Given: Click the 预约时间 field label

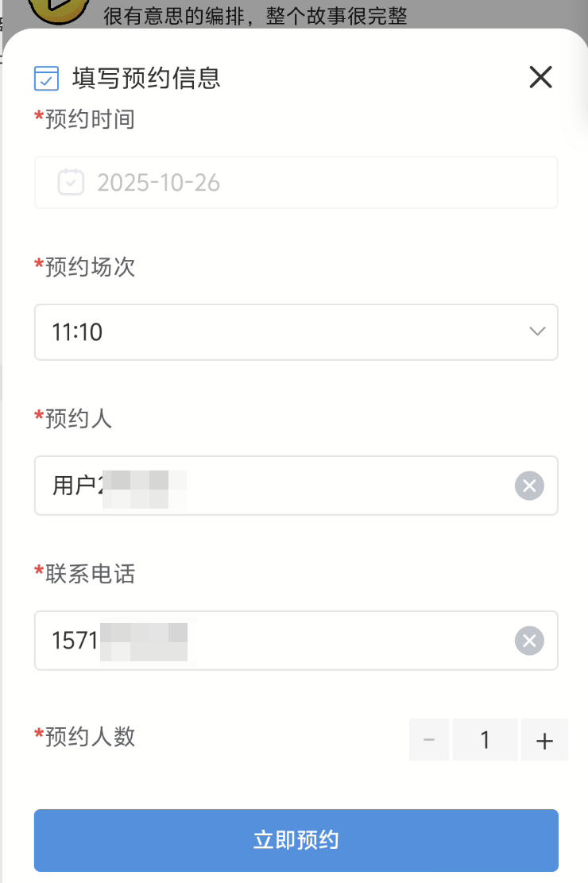Looking at the screenshot, I should pos(89,119).
